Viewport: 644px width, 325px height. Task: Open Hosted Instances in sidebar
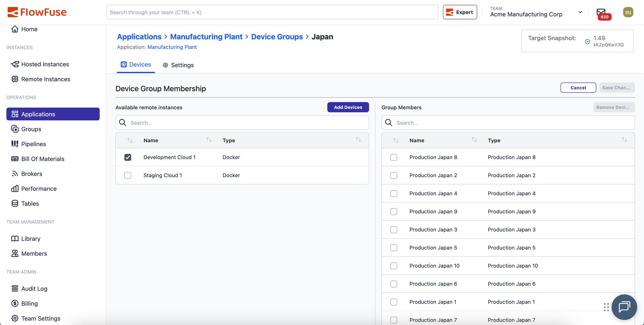(45, 64)
